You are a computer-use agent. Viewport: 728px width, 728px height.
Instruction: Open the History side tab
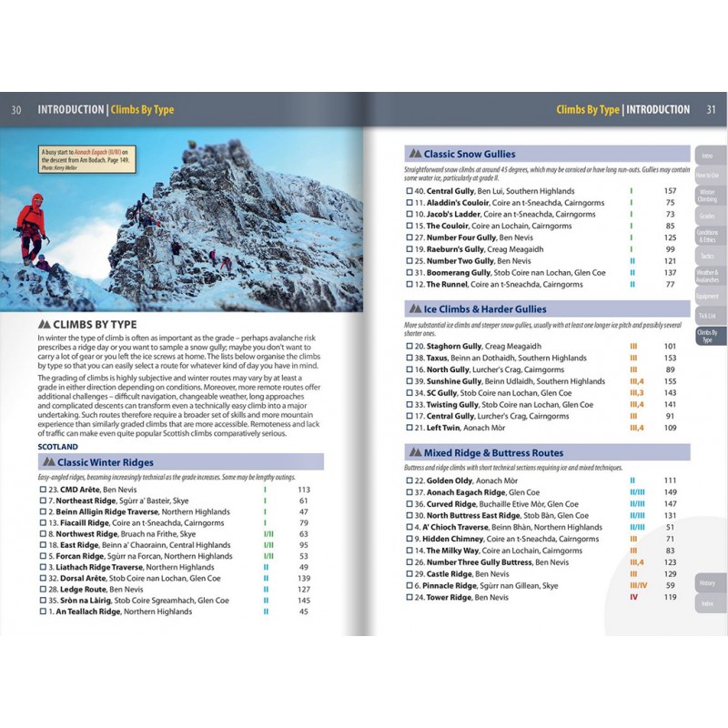coord(707,582)
